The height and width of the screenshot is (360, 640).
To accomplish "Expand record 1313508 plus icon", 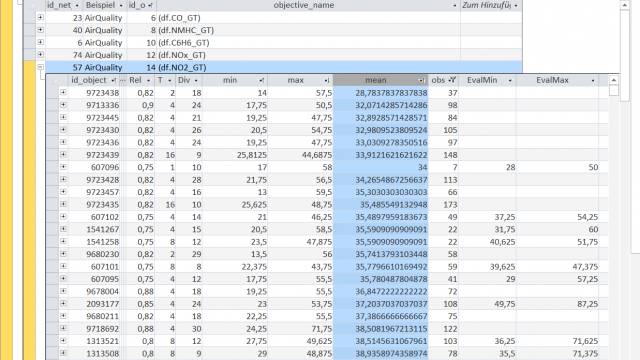I will 63,353.
